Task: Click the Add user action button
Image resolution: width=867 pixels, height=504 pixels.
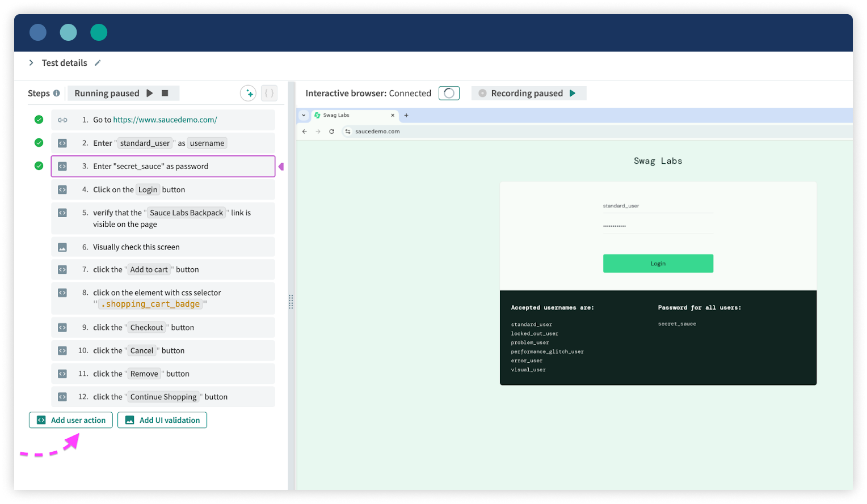Action: tap(70, 420)
